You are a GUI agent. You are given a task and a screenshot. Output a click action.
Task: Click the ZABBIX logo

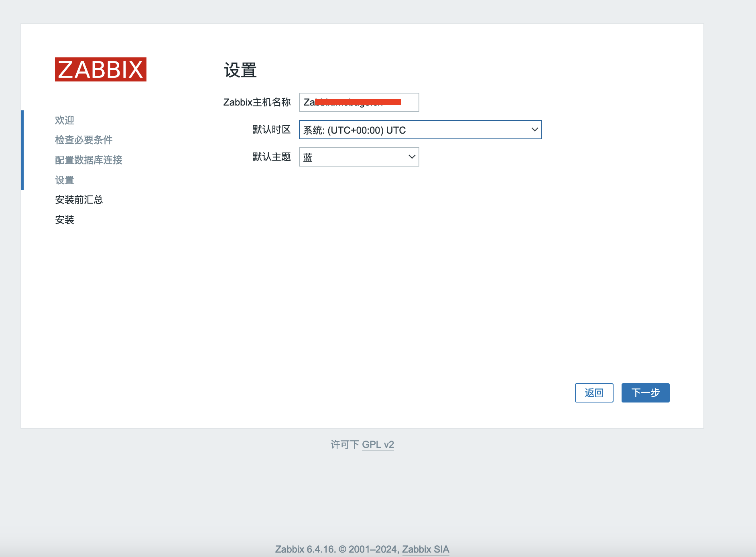coord(101,69)
